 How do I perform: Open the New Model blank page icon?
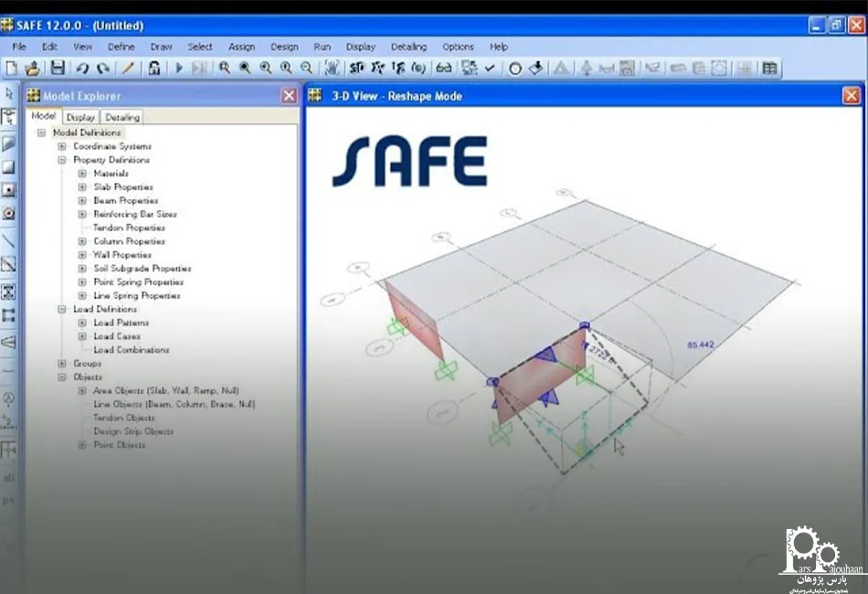[x=11, y=69]
